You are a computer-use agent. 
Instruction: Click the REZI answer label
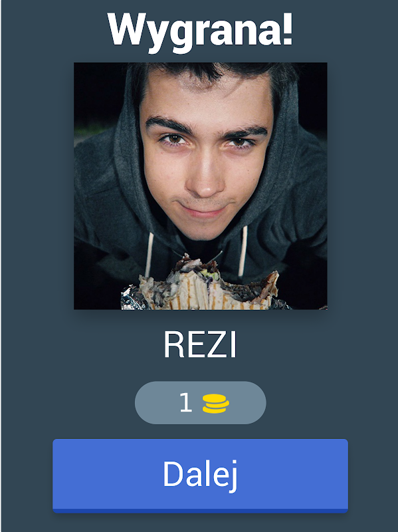point(200,344)
